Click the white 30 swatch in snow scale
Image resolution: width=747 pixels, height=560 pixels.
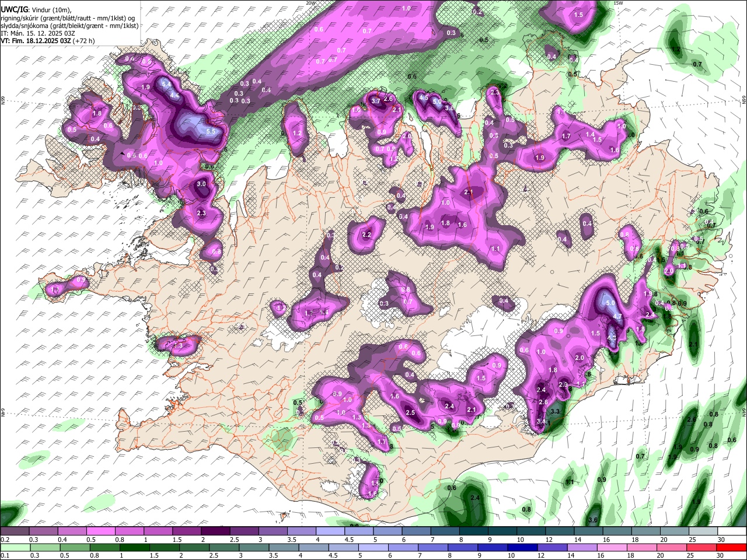tap(732, 531)
